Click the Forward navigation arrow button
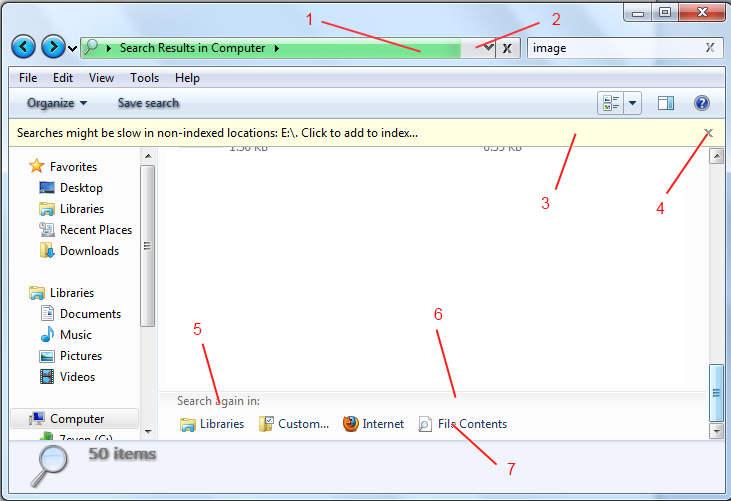Screen dimensions: 731x501 53,47
